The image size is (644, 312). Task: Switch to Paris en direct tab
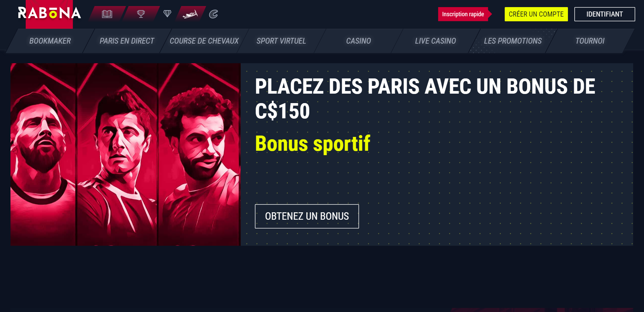(127, 41)
